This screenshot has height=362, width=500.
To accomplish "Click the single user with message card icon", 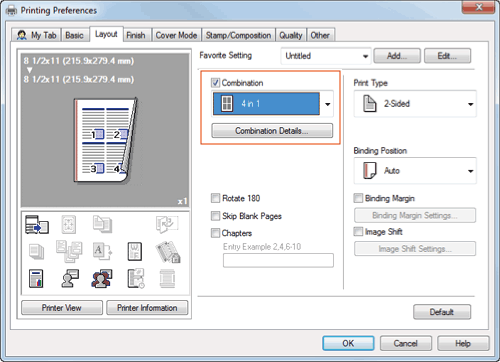I will (70, 278).
